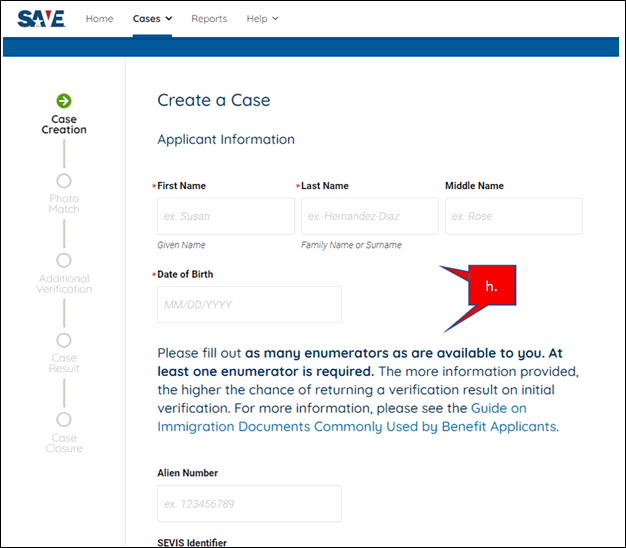Select the Case Closure step label
The height and width of the screenshot is (548, 626).
click(64, 443)
